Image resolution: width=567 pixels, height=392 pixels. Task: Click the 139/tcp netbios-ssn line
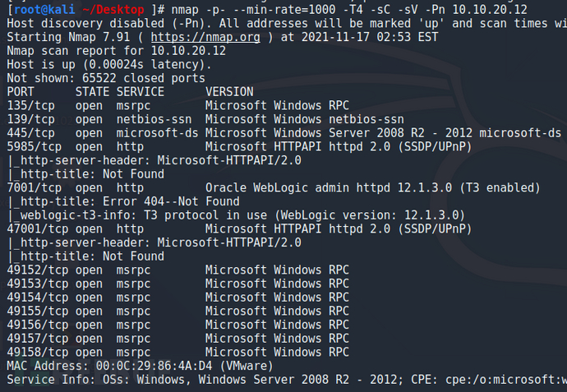[205, 119]
